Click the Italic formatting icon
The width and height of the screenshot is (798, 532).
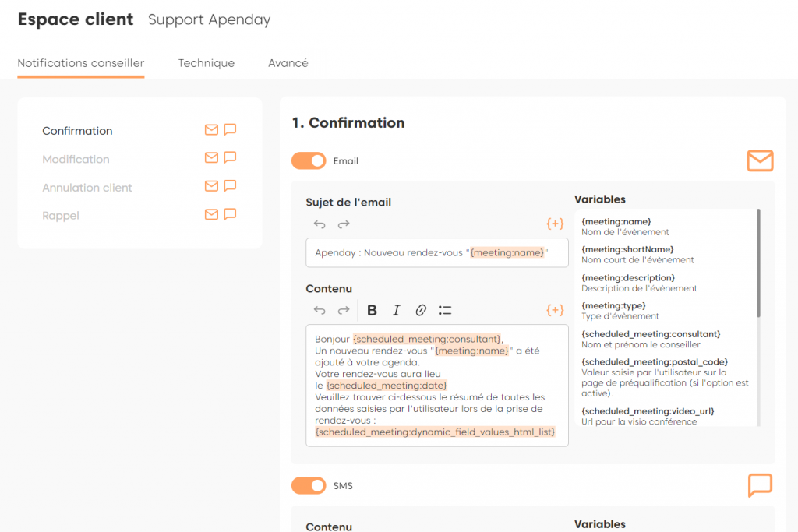tap(396, 311)
